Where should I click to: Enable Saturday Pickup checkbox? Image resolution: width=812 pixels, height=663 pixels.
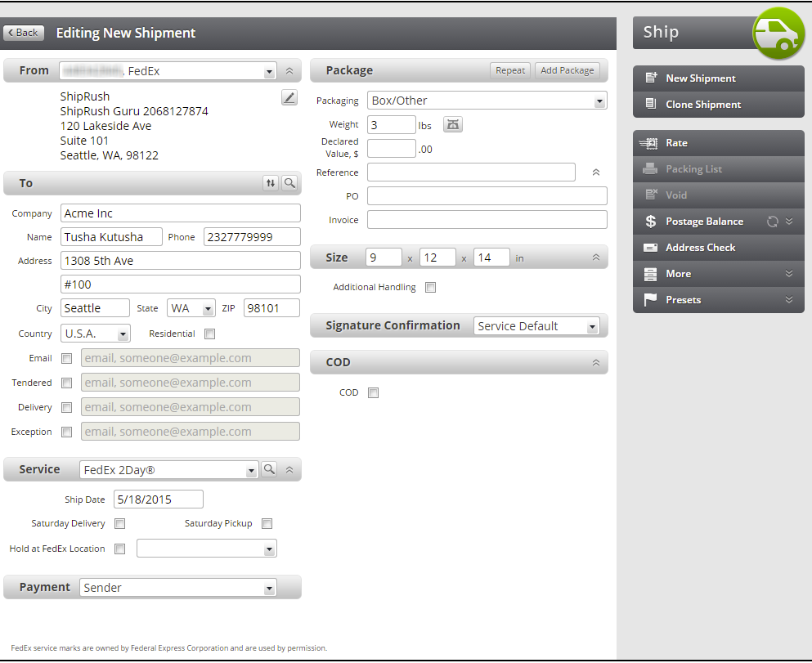[267, 524]
